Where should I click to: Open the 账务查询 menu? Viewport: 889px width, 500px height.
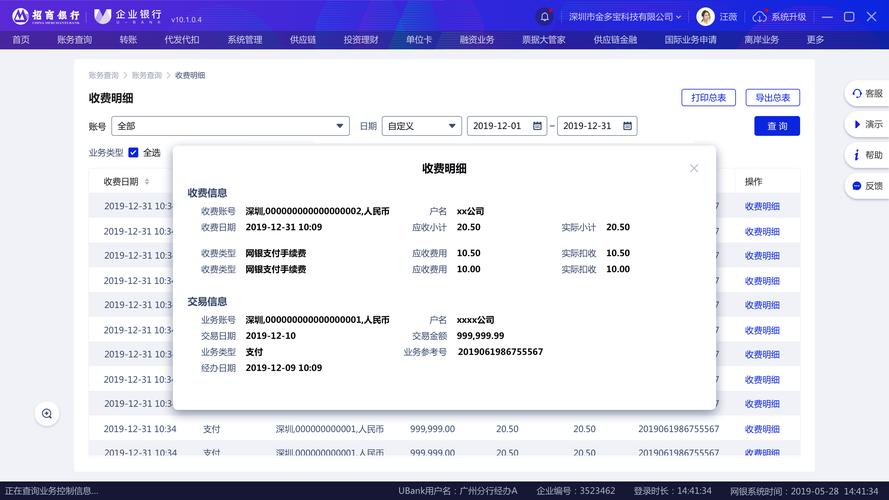74,40
